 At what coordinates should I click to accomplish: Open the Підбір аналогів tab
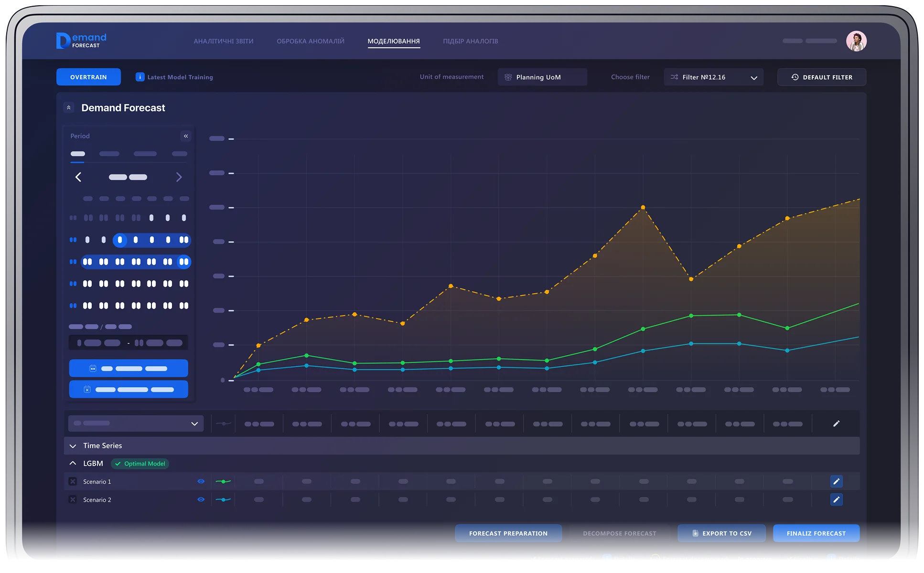point(470,41)
